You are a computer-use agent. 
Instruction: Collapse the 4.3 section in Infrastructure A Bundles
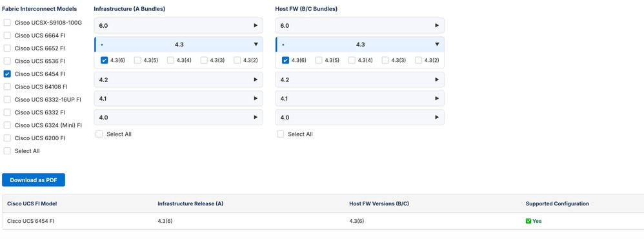[178, 45]
